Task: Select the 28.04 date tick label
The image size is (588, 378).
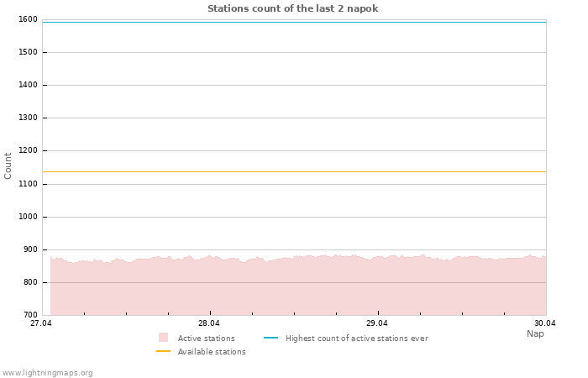Action: [209, 323]
